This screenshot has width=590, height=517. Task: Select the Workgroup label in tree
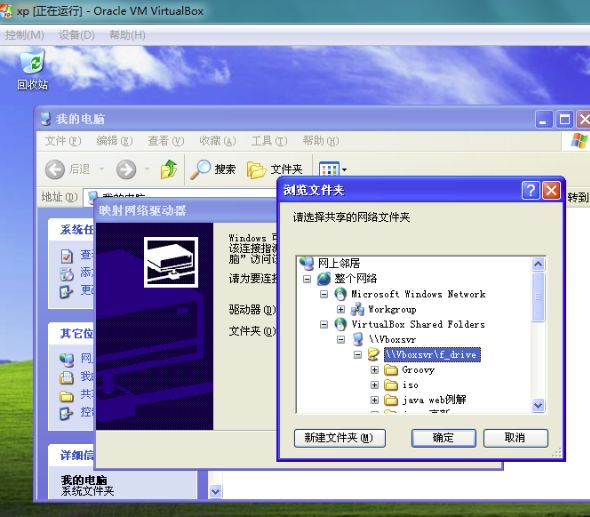point(392,309)
